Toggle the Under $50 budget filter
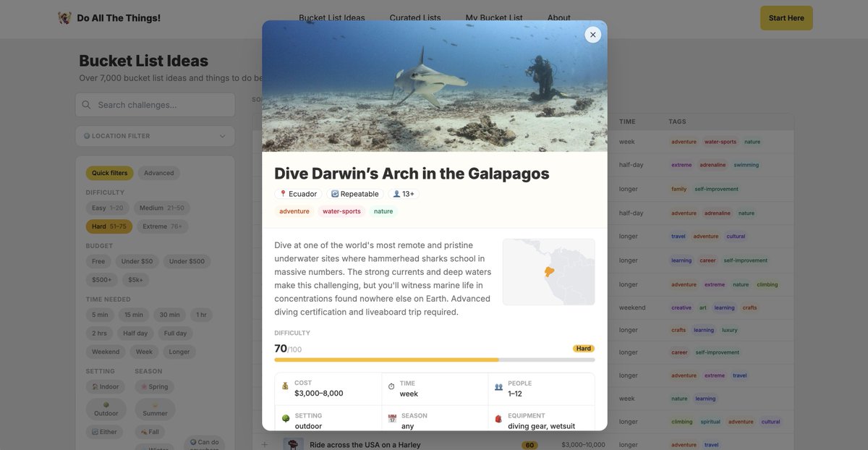 pyautogui.click(x=137, y=261)
